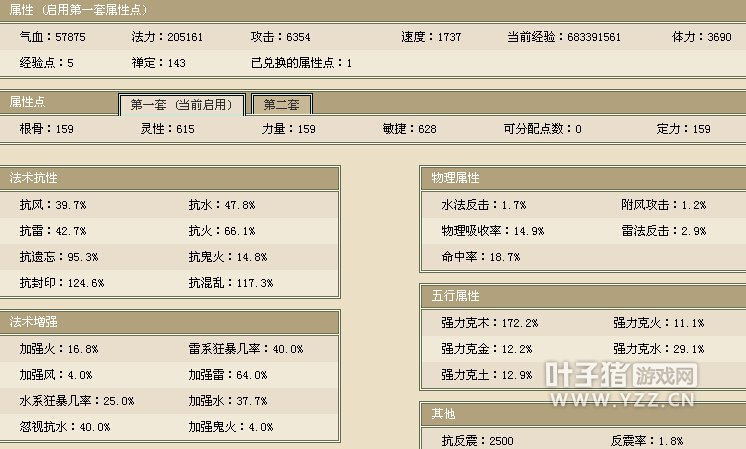This screenshot has height=449, width=746.
Task: Click the 法术抗性 section header
Action: (34, 177)
